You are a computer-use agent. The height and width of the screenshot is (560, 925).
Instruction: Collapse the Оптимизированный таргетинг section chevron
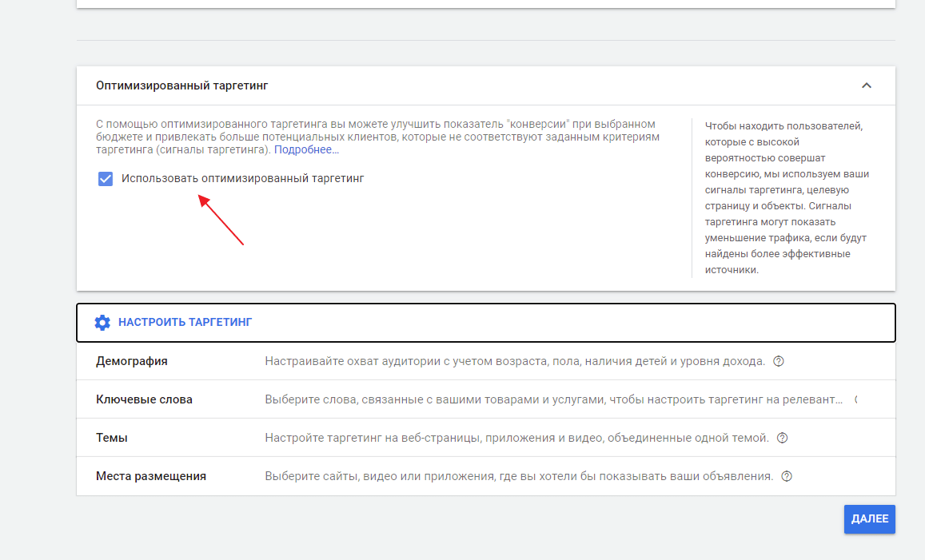tap(866, 85)
